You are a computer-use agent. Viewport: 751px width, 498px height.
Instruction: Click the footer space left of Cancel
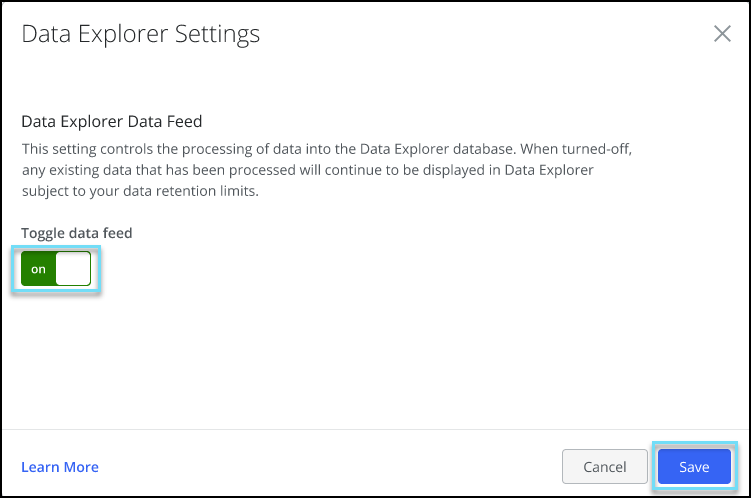(x=330, y=467)
